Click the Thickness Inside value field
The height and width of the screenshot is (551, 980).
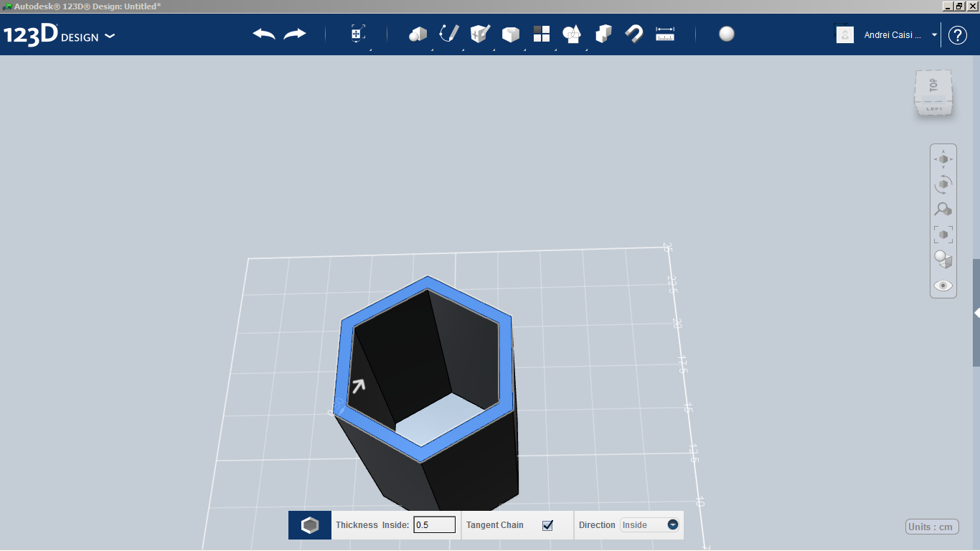click(435, 525)
